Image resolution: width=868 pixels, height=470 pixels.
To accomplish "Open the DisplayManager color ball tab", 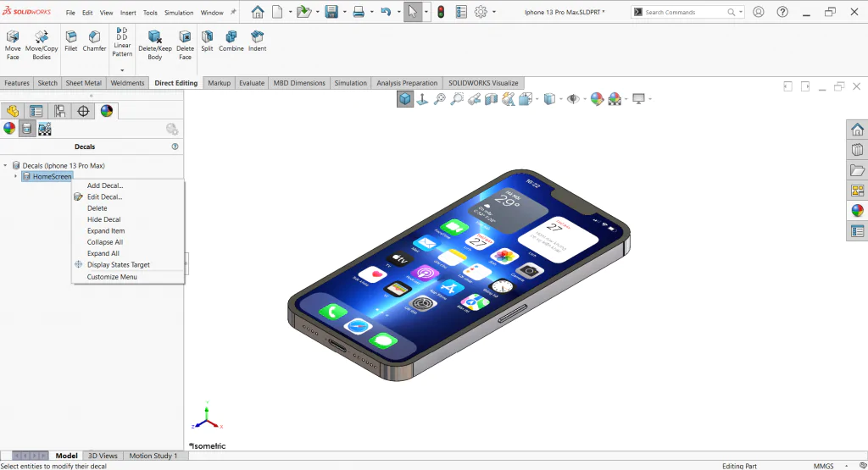I will (107, 111).
